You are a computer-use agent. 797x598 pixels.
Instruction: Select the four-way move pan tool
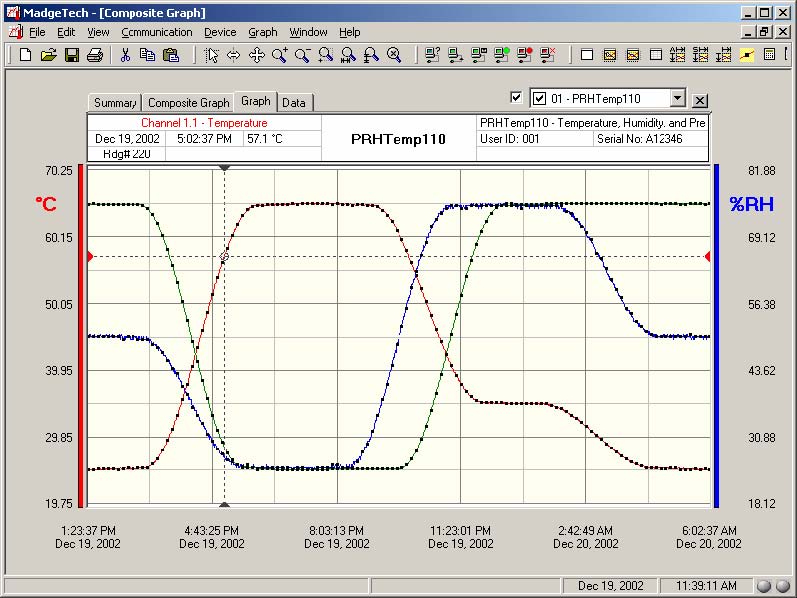pyautogui.click(x=257, y=54)
